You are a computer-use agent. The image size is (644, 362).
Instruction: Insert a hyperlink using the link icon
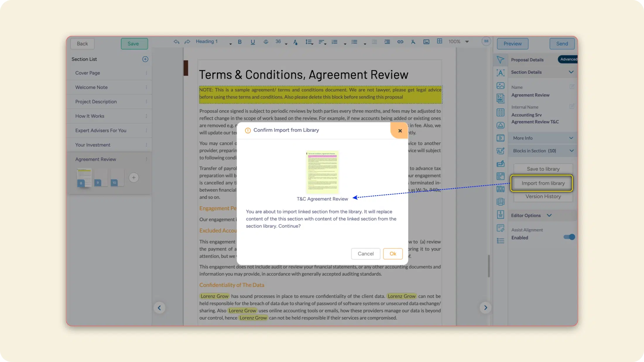[x=400, y=42]
